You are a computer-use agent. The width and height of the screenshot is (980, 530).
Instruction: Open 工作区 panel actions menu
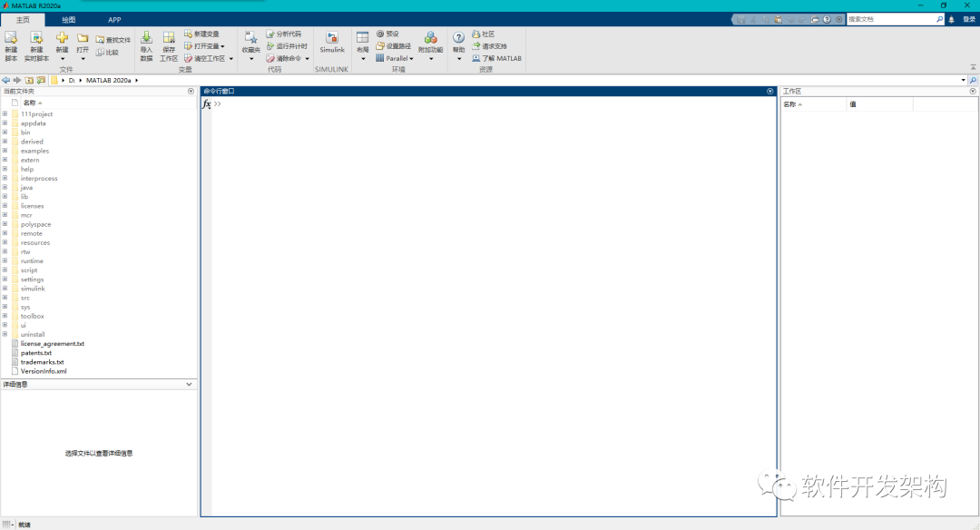973,92
